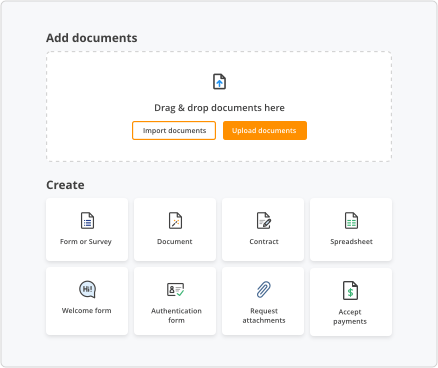
Task: Click the Import documents button
Action: click(x=174, y=130)
